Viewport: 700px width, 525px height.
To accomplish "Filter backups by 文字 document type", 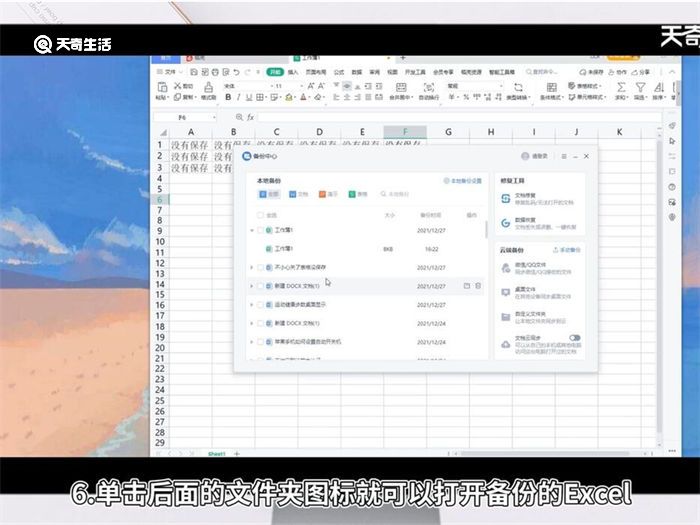I will pos(298,194).
